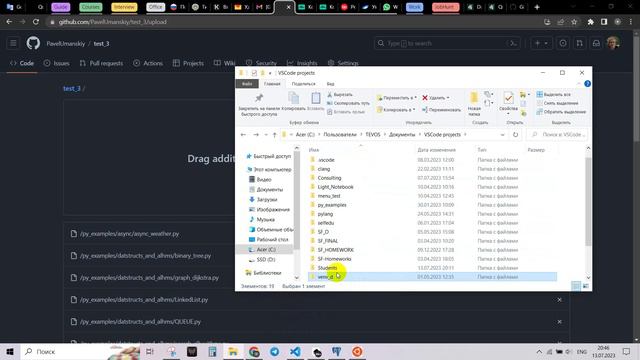The image size is (640, 360).
Task: Click the Копировать icon in Explorer ribbon
Action: pos(293,98)
